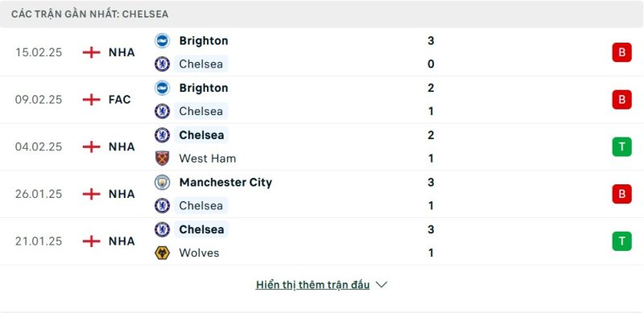Open the 'Hiển thị thêm trận đấu' link

312,285
